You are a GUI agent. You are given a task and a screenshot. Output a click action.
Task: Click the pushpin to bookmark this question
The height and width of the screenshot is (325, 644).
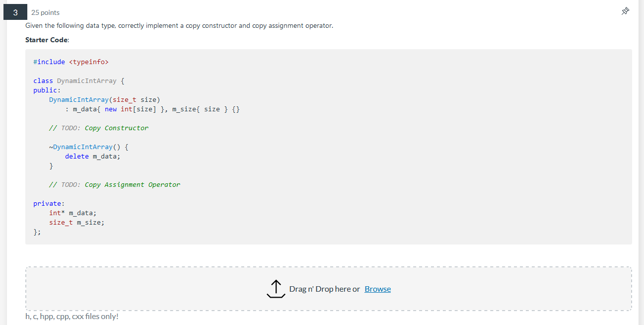point(625,10)
